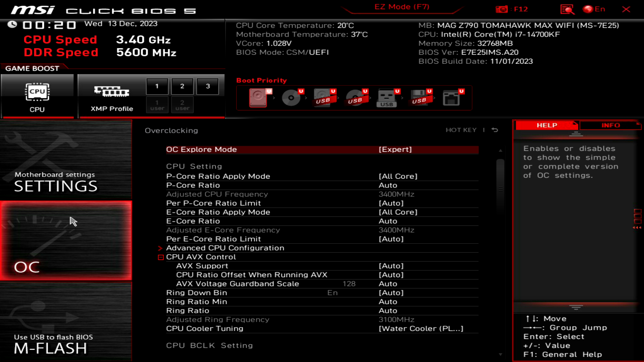644x362 pixels.
Task: Click the side panel collapse arrows icon
Action: point(637,228)
